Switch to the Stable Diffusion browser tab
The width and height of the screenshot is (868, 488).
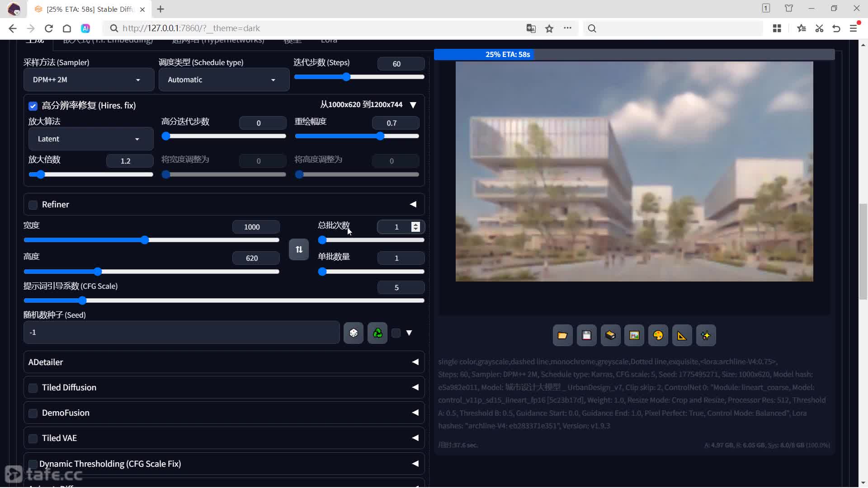point(89,9)
